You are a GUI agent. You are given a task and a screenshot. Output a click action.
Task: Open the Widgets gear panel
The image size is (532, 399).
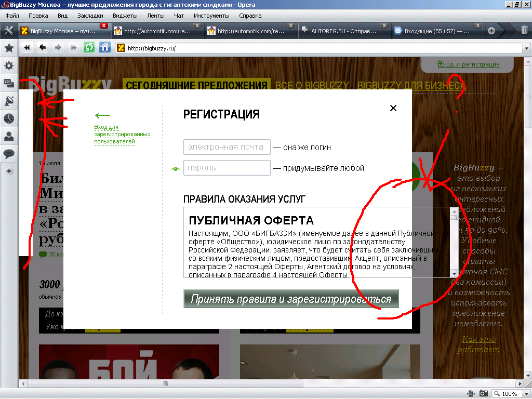coord(9,65)
